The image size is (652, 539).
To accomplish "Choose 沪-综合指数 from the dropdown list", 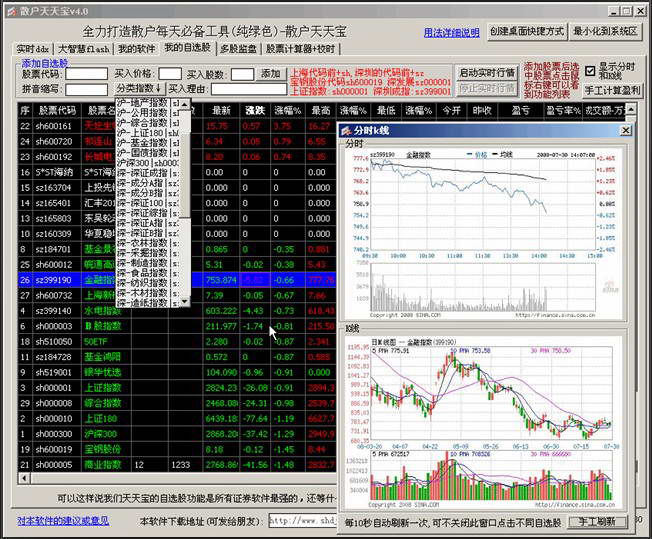I will pos(148,122).
